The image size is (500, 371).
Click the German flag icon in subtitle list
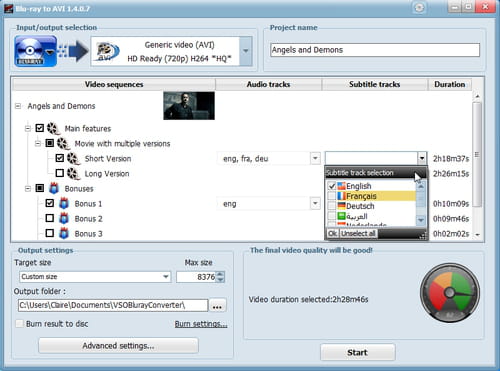pyautogui.click(x=341, y=206)
